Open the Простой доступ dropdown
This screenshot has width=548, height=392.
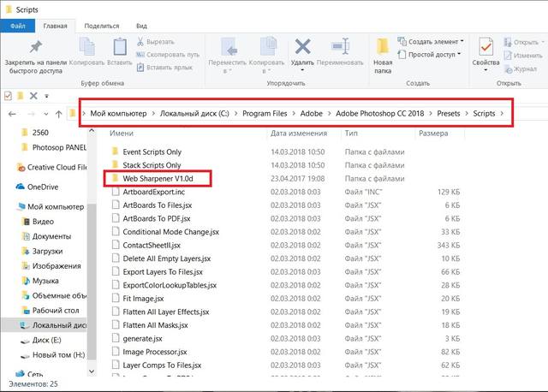(x=429, y=55)
